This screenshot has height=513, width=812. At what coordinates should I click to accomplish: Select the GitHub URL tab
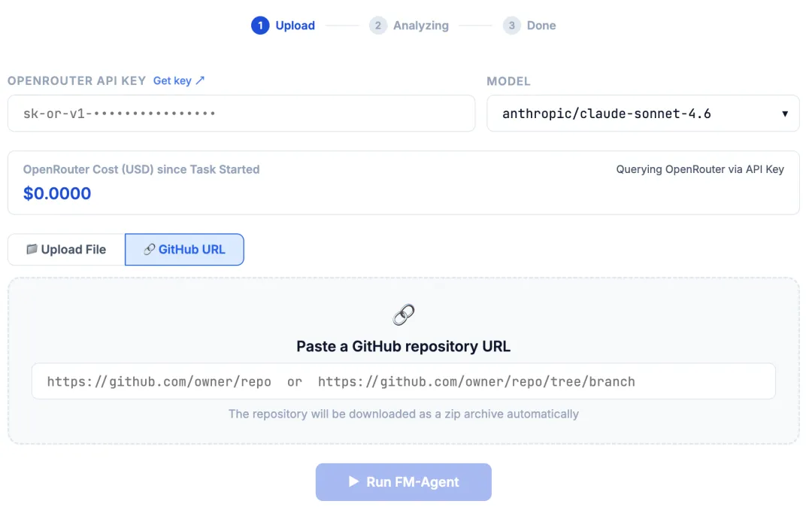[184, 250]
